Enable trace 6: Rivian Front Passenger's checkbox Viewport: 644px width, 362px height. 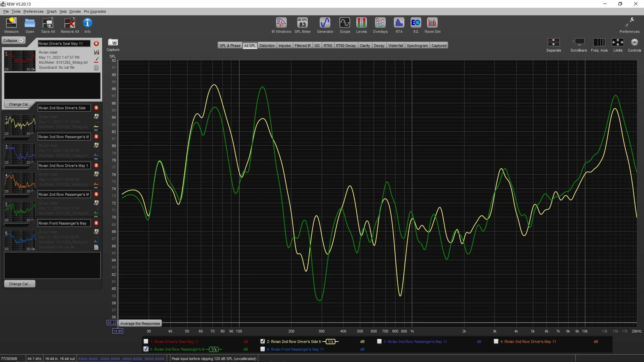(x=263, y=349)
